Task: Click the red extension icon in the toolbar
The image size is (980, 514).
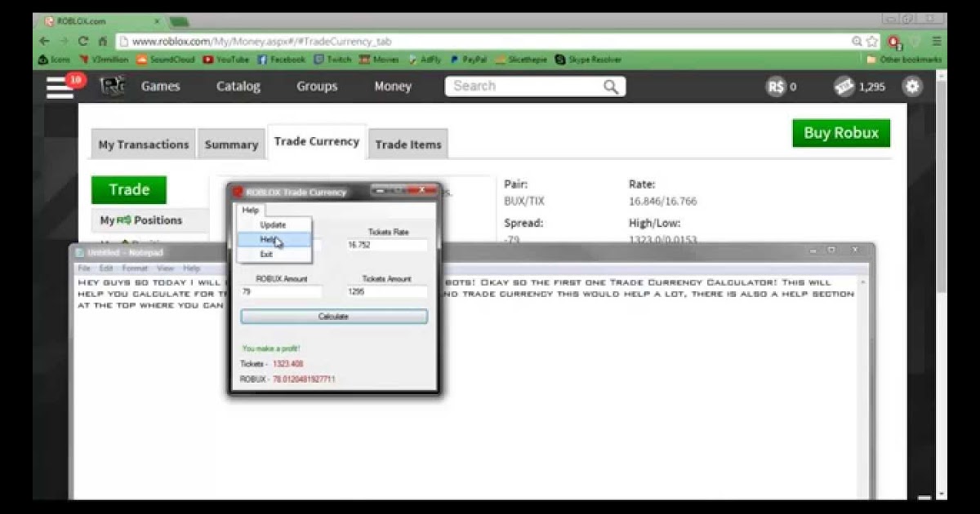Action: point(895,42)
